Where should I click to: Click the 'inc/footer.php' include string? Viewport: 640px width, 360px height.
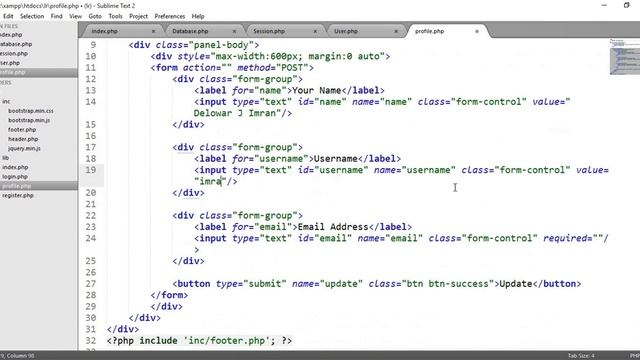[x=227, y=340]
